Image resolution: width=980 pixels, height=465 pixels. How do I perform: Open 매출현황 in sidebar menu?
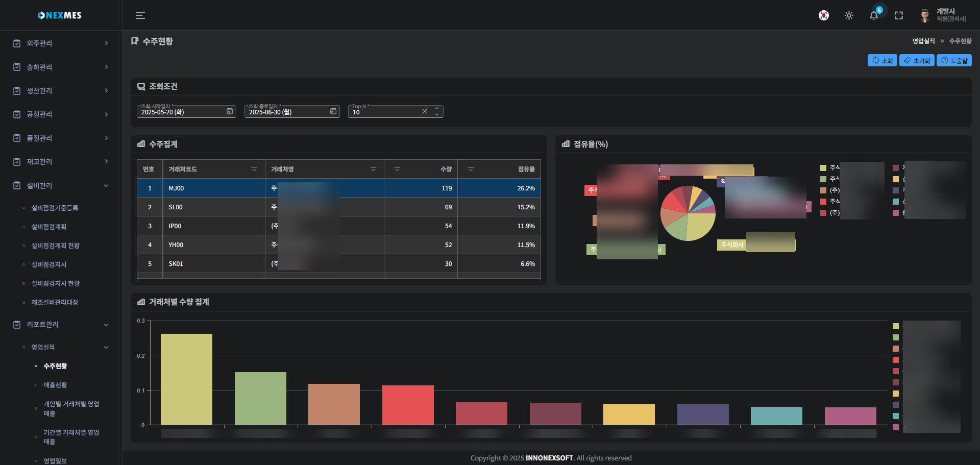tap(55, 385)
